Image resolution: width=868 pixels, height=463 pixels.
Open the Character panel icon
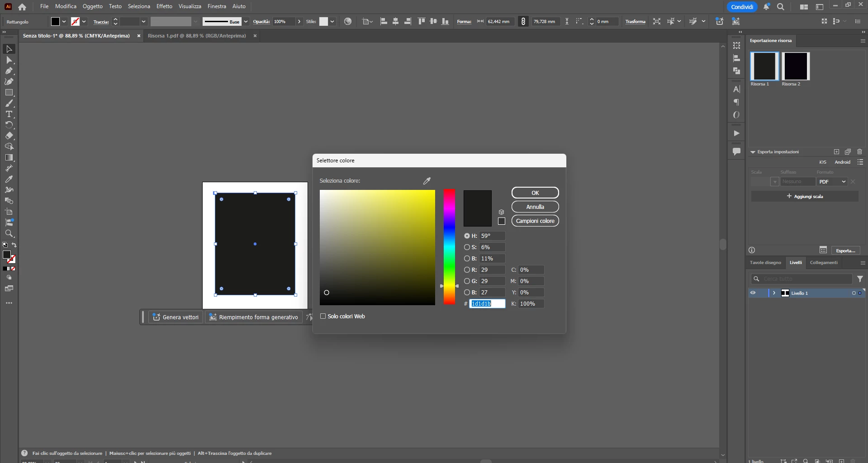[x=736, y=90]
